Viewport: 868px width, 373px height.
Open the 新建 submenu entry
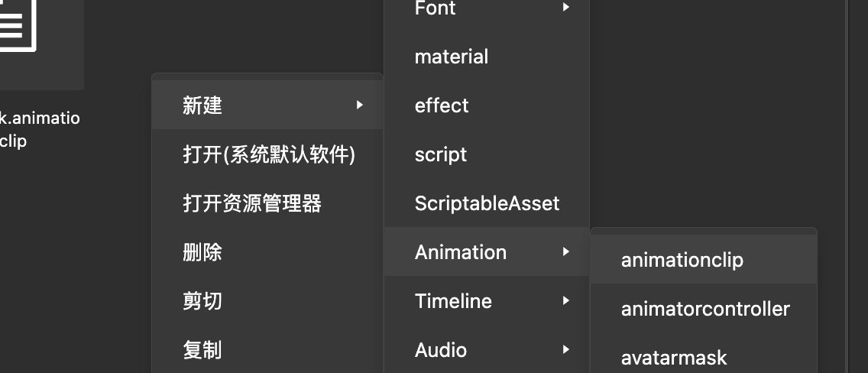[x=267, y=105]
